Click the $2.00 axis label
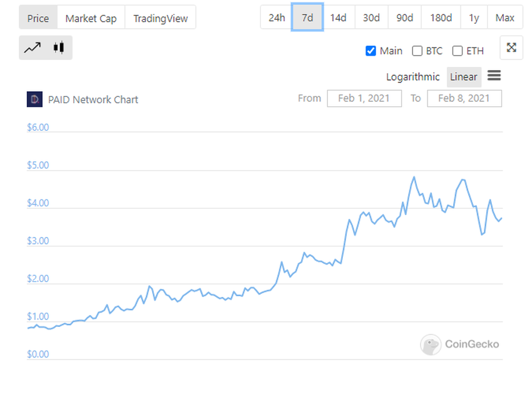 38,279
